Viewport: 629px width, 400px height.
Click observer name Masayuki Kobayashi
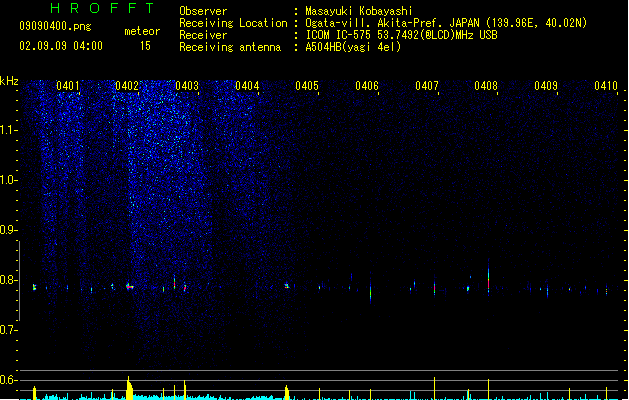[x=359, y=11]
